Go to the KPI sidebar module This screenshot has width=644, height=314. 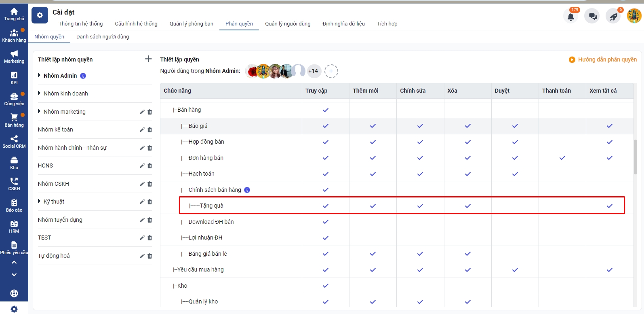pyautogui.click(x=14, y=78)
